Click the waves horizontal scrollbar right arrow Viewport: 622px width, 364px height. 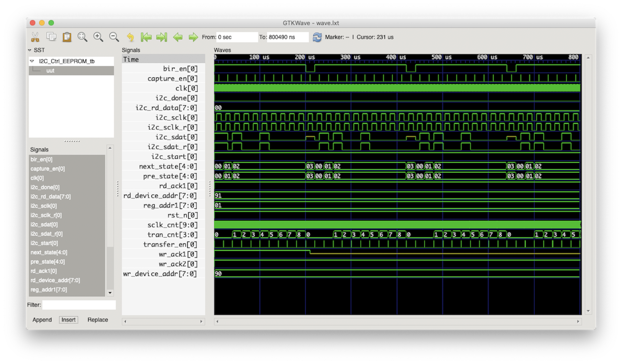[578, 322]
